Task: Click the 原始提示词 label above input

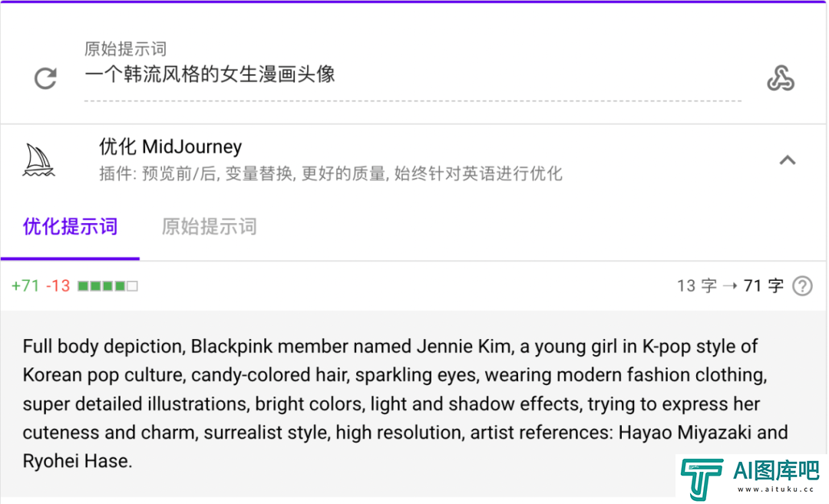Action: point(125,48)
